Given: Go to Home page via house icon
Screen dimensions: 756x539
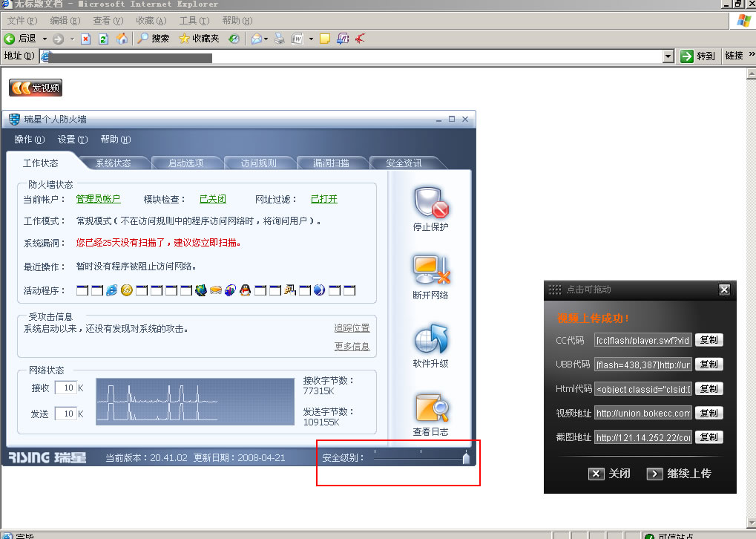Looking at the screenshot, I should tap(122, 39).
